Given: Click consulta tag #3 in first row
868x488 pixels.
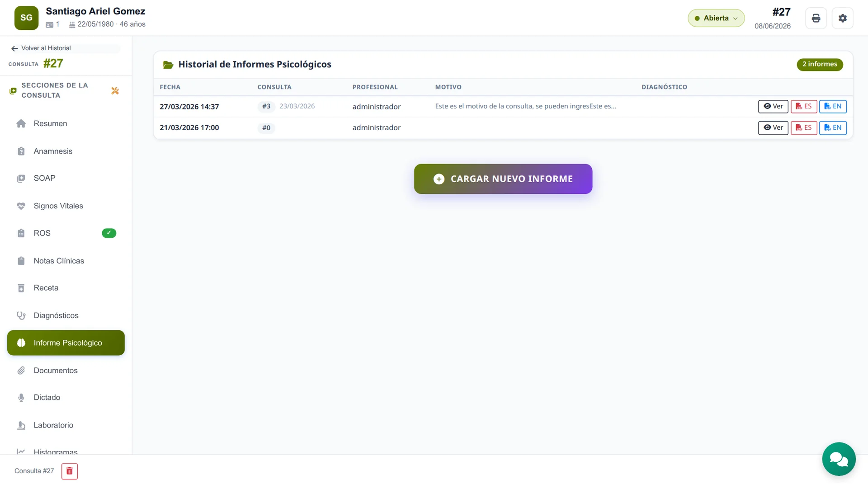Looking at the screenshot, I should pyautogui.click(x=266, y=107).
